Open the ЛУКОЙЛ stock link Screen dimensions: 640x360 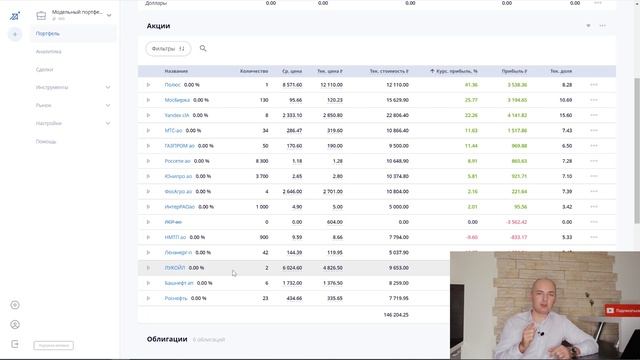175,268
